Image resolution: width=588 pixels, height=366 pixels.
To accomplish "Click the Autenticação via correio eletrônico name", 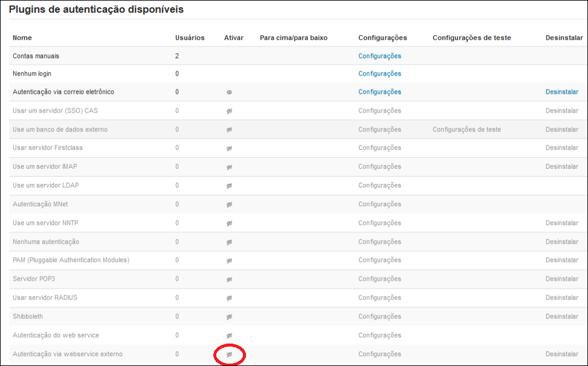I will [63, 91].
